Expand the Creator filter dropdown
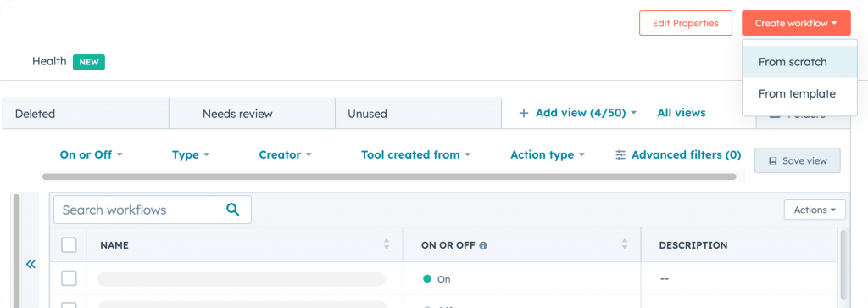This screenshot has width=868, height=308. point(285,155)
